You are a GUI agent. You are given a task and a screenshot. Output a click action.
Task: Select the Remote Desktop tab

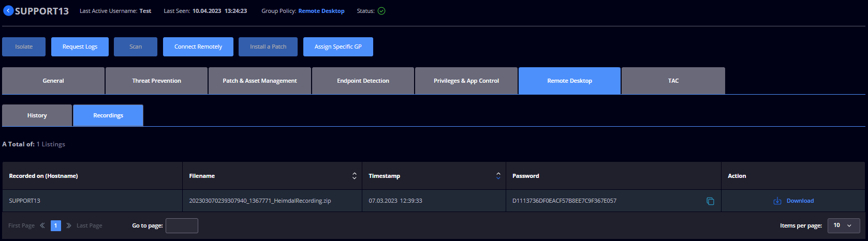click(x=569, y=81)
